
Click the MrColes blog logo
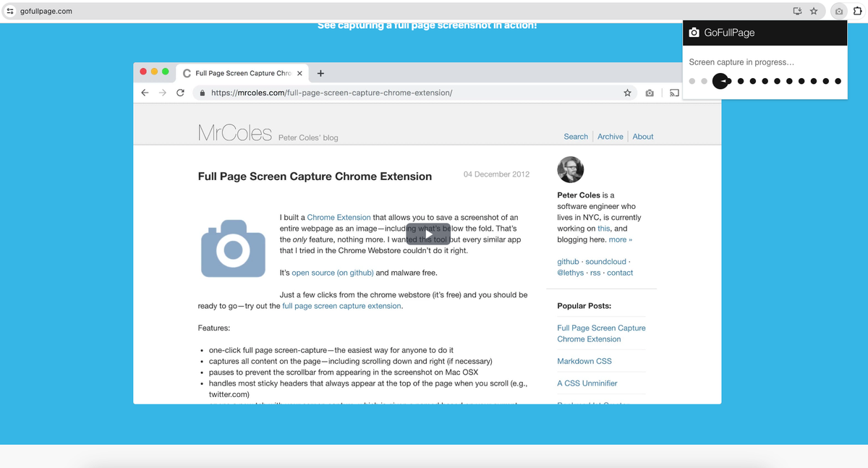tap(234, 133)
